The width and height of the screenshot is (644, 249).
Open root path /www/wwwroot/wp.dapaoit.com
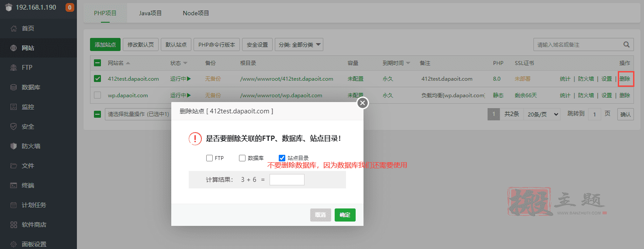point(281,95)
